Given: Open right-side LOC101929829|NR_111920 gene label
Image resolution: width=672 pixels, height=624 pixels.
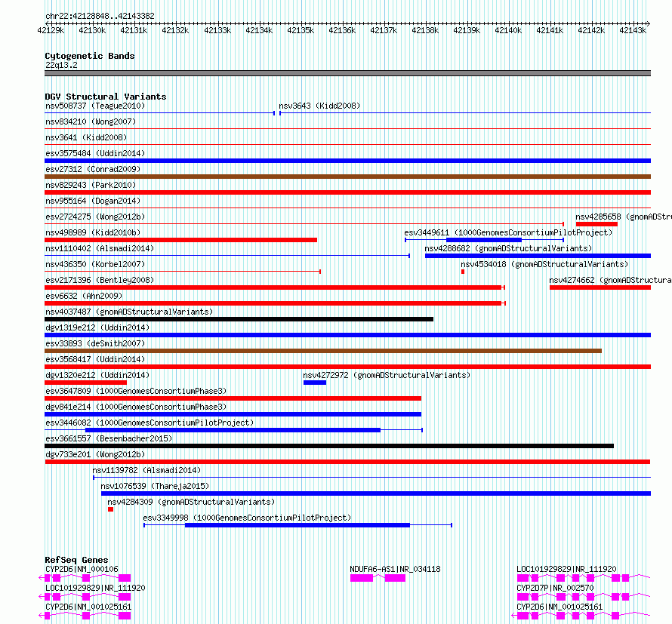Looking at the screenshot, I should pyautogui.click(x=566, y=569).
